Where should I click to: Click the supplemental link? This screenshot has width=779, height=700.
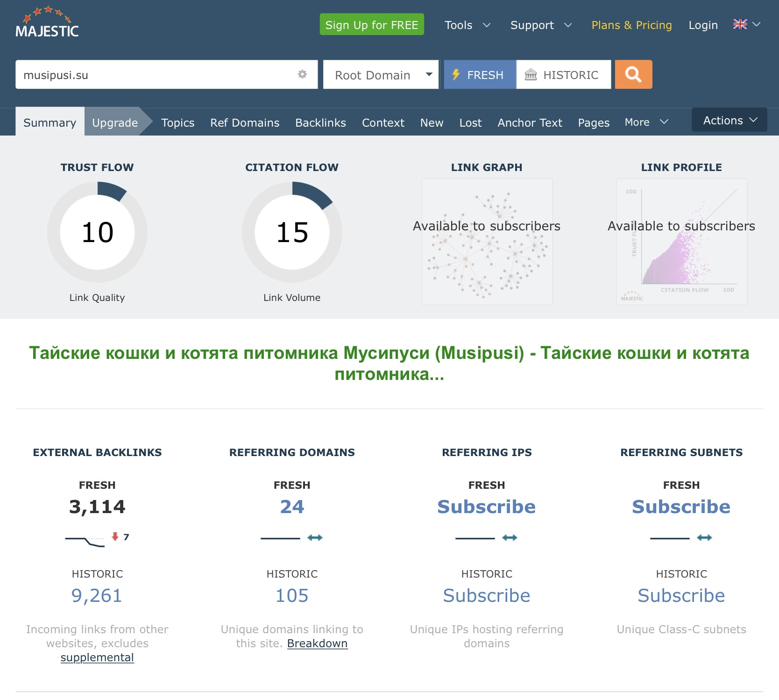click(97, 657)
